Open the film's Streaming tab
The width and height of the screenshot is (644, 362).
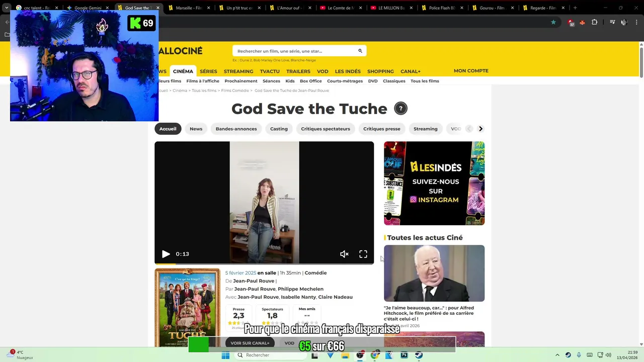(x=426, y=129)
